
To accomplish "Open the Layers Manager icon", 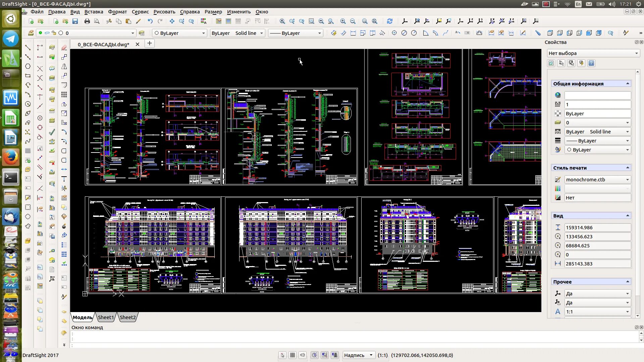I will click(x=31, y=33).
